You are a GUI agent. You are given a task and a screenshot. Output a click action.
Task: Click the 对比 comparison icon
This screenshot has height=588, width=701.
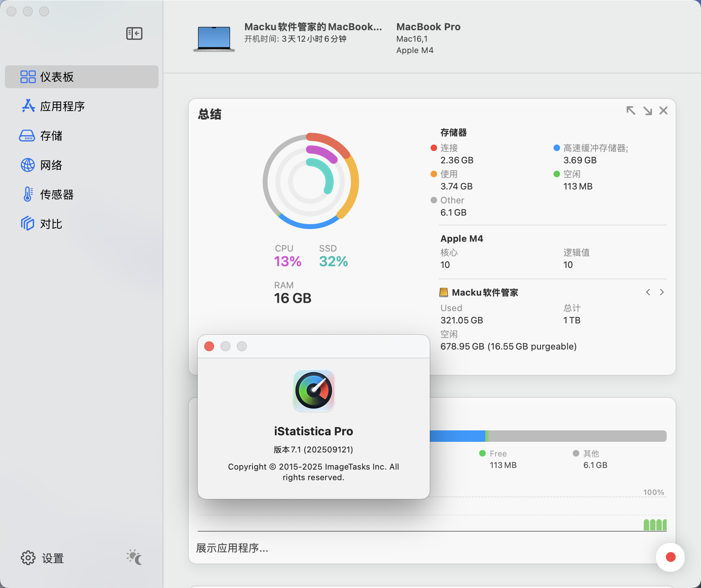click(x=27, y=224)
